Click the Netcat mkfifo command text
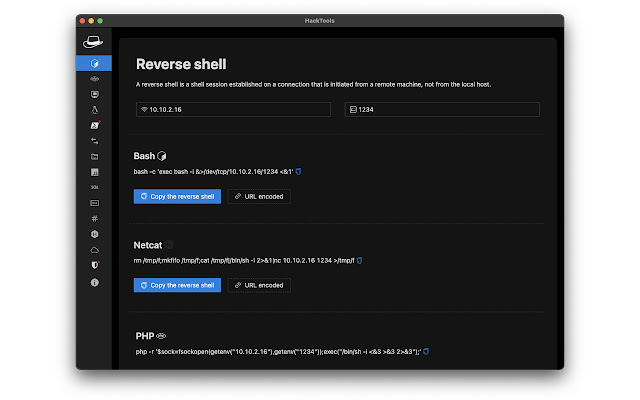The height and width of the screenshot is (400, 640). (244, 260)
